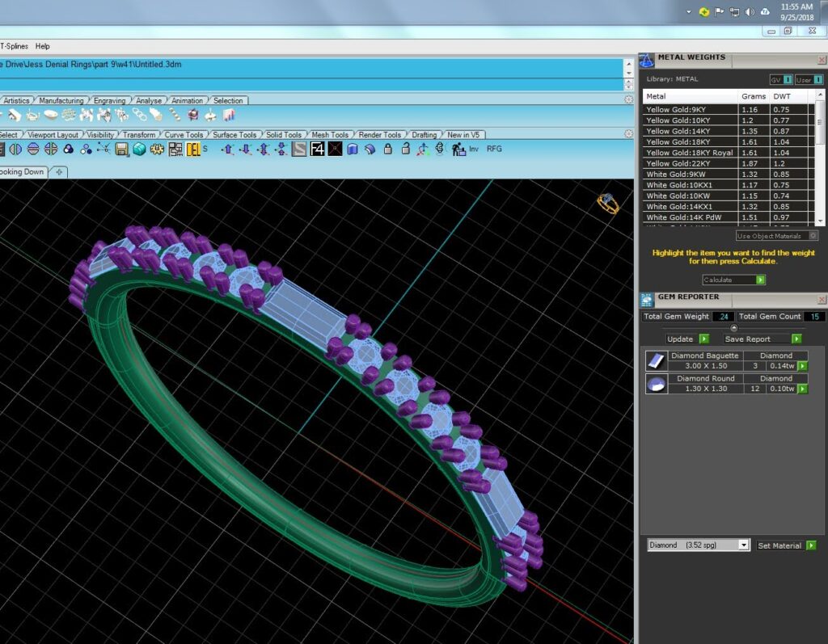Select the F4 toolbar icon
The image size is (828, 644).
[317, 149]
